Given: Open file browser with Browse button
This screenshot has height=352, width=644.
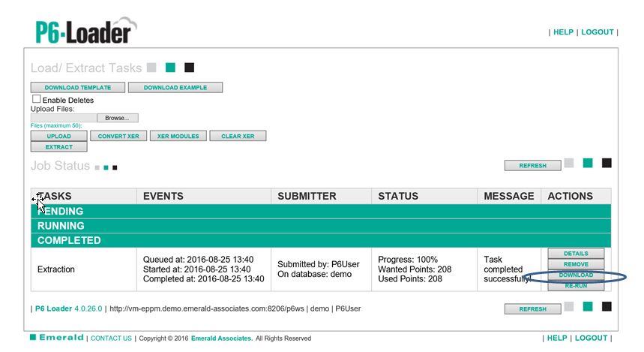Looking at the screenshot, I should 117,118.
